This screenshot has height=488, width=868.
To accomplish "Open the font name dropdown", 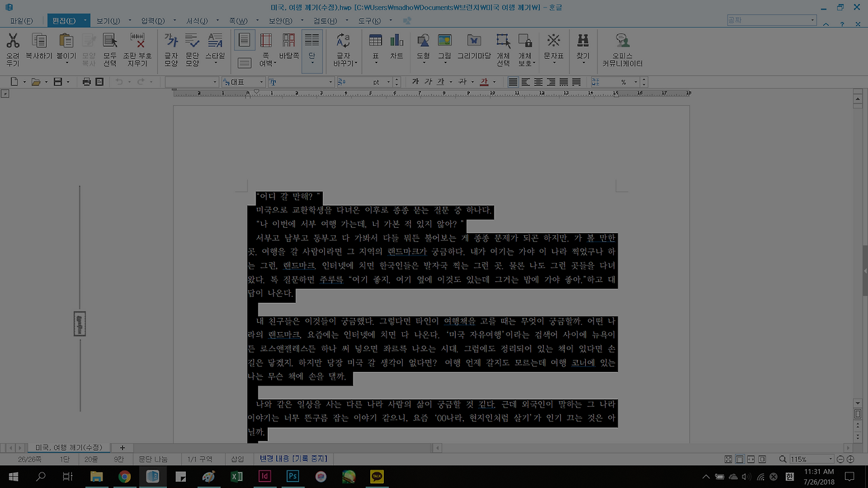I will point(331,82).
